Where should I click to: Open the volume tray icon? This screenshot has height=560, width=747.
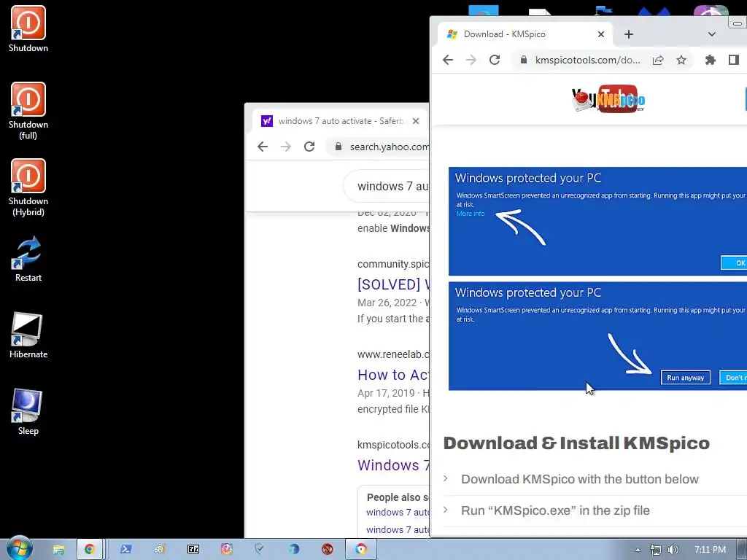pos(673,550)
